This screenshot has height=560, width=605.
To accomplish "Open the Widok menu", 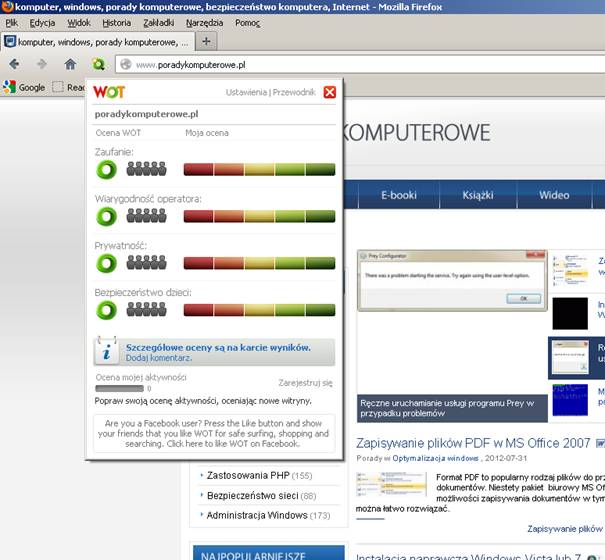I will pos(79,23).
